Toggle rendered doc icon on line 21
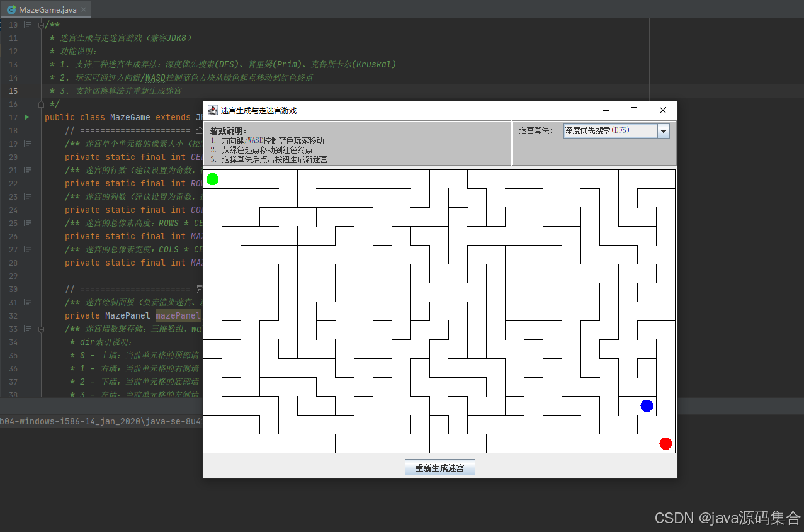The height and width of the screenshot is (532, 804). (27, 170)
